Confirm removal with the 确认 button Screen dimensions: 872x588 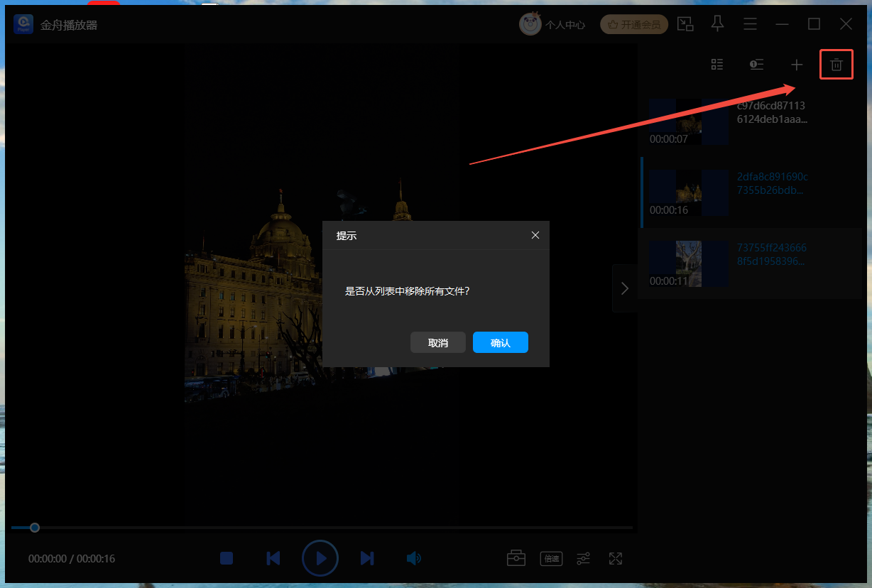[501, 342]
